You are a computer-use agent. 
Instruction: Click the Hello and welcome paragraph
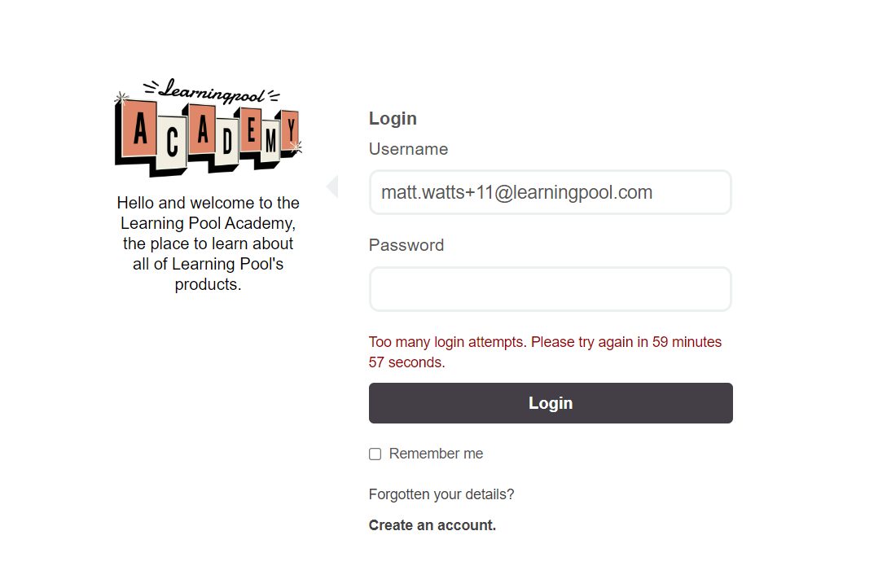point(209,244)
